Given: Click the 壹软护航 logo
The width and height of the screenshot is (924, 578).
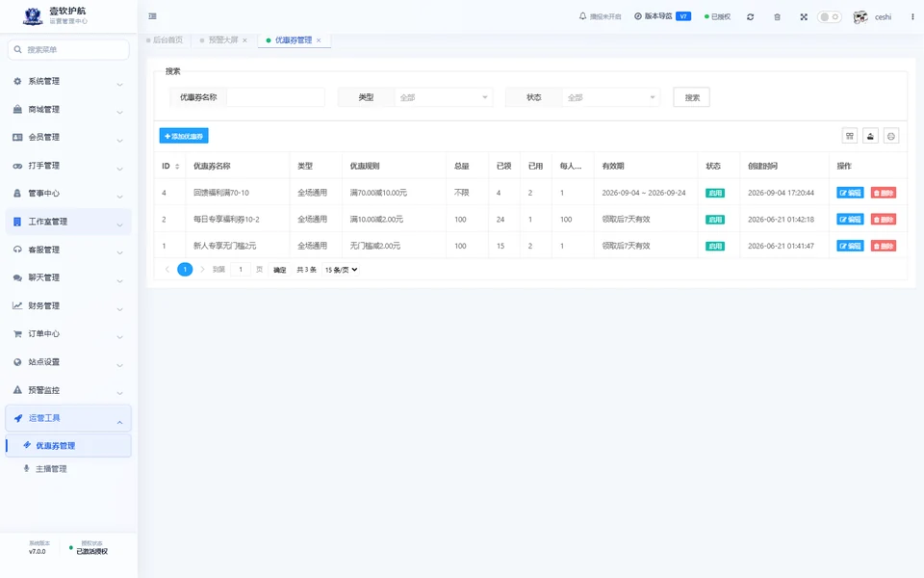Looking at the screenshot, I should tap(33, 16).
